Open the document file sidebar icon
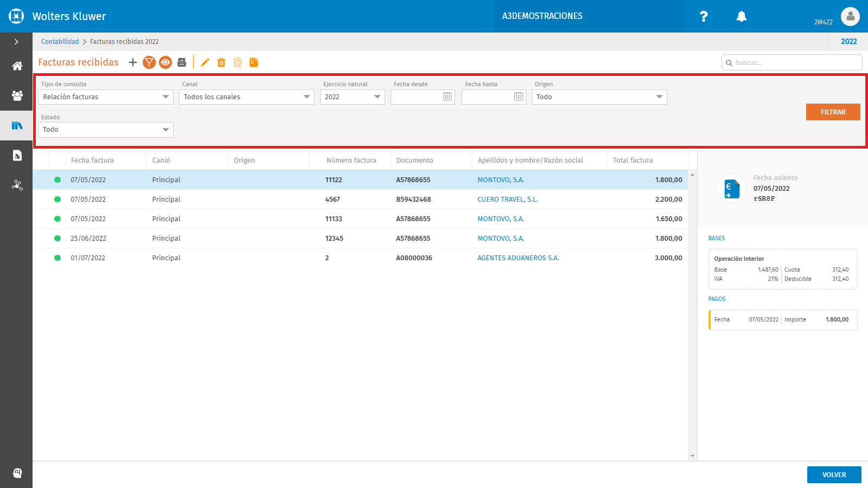 click(17, 156)
